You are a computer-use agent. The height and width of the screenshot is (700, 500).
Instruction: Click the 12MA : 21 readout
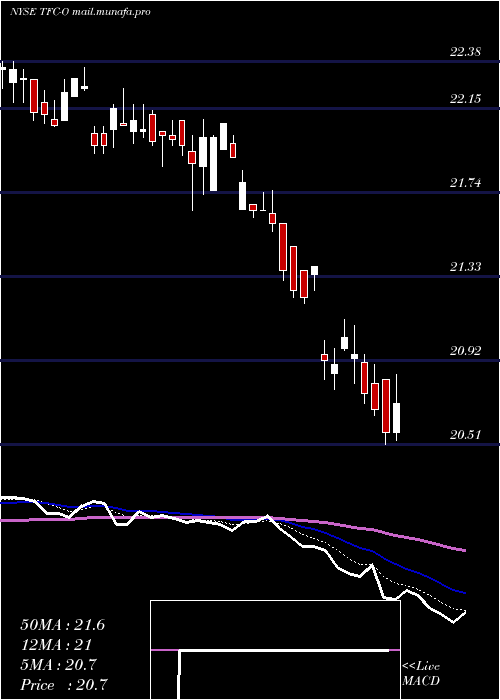point(56,645)
